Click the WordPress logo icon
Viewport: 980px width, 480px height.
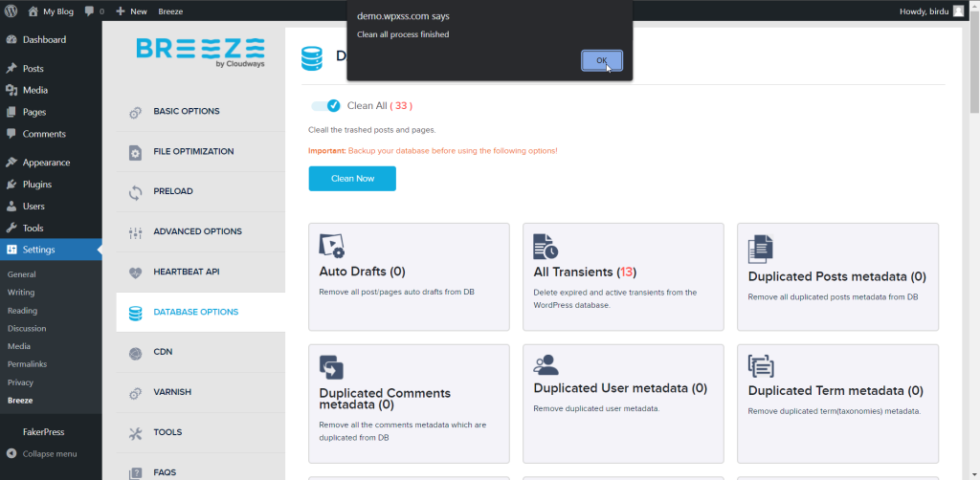click(11, 11)
